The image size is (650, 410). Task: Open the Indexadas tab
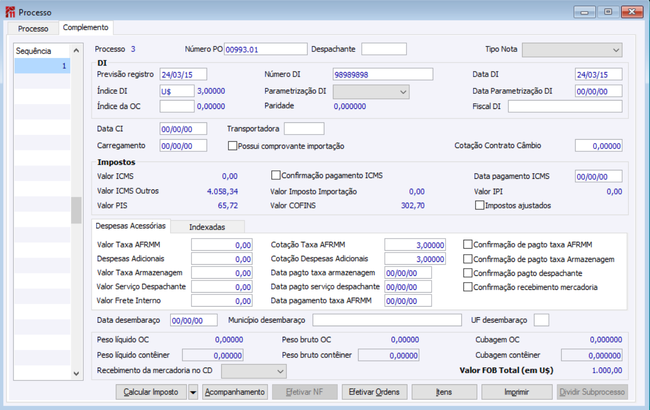[x=207, y=227]
